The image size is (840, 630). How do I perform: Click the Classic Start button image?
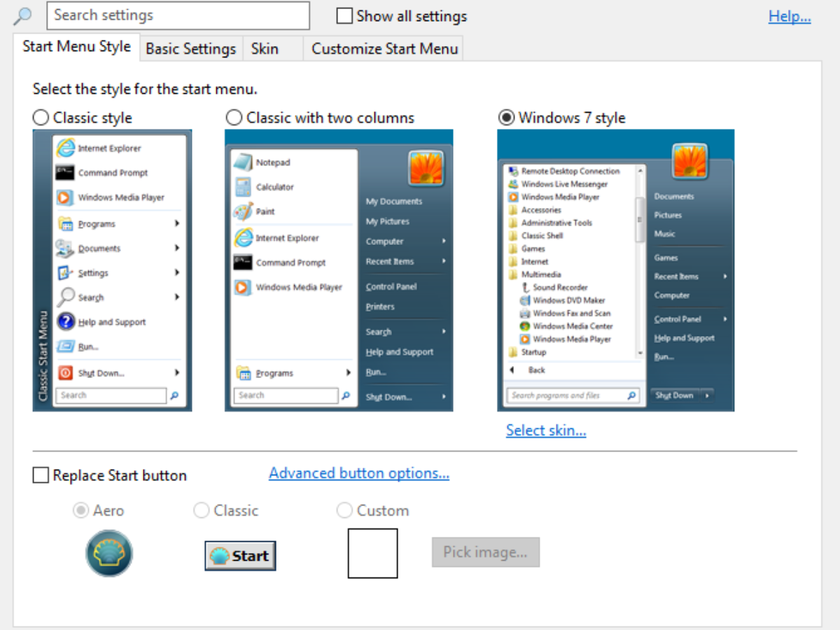(240, 556)
